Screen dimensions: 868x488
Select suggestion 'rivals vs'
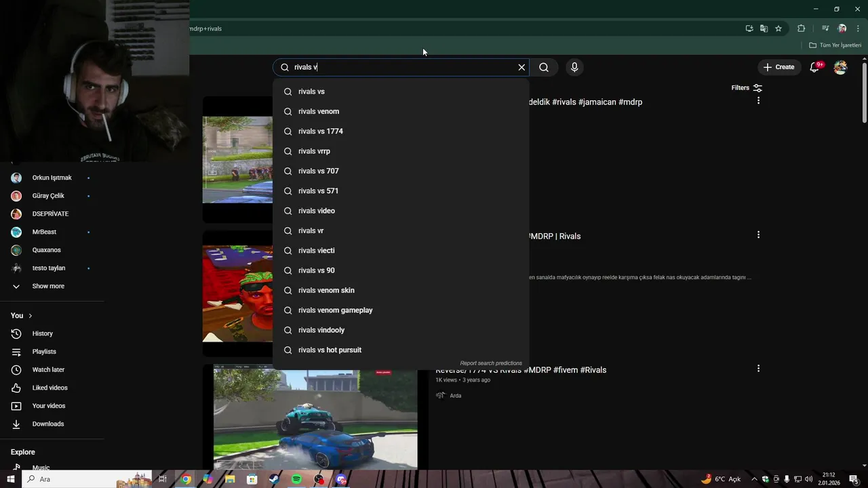[x=401, y=91]
